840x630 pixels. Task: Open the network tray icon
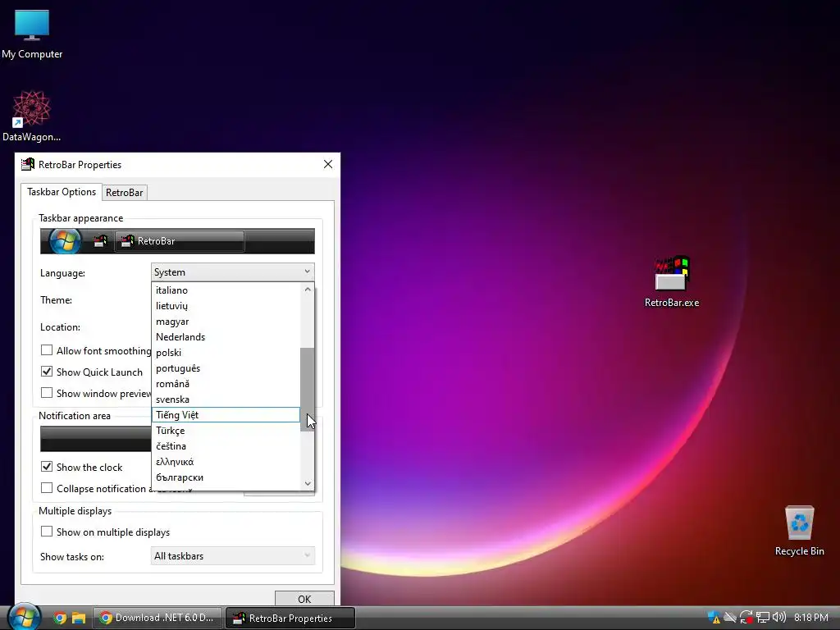pos(762,618)
